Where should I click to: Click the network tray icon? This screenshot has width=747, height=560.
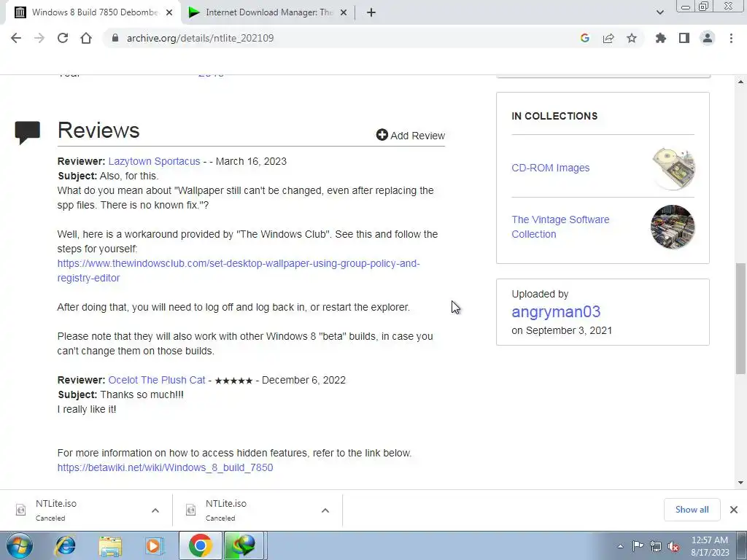pyautogui.click(x=656, y=546)
